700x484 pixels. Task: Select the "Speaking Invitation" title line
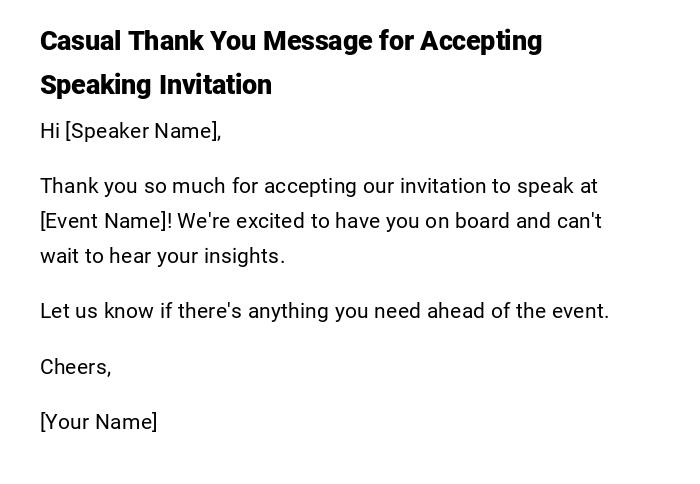click(x=156, y=85)
